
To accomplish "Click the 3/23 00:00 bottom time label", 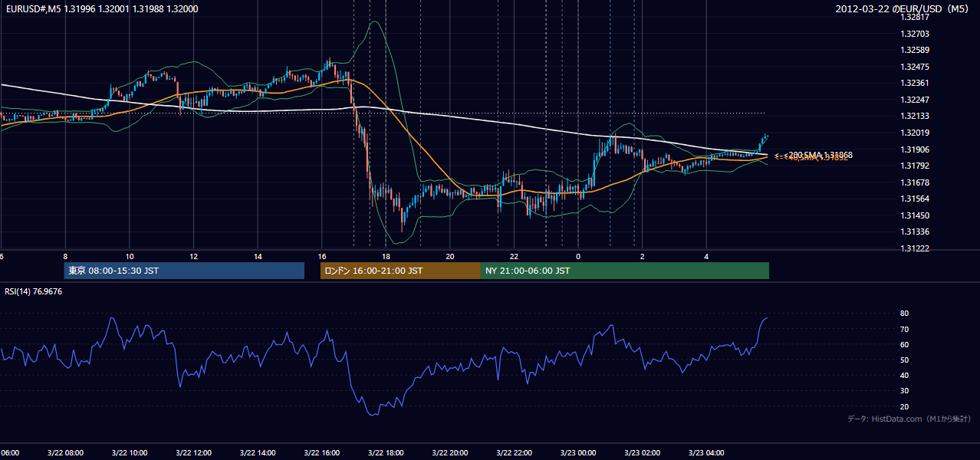I will (x=577, y=453).
